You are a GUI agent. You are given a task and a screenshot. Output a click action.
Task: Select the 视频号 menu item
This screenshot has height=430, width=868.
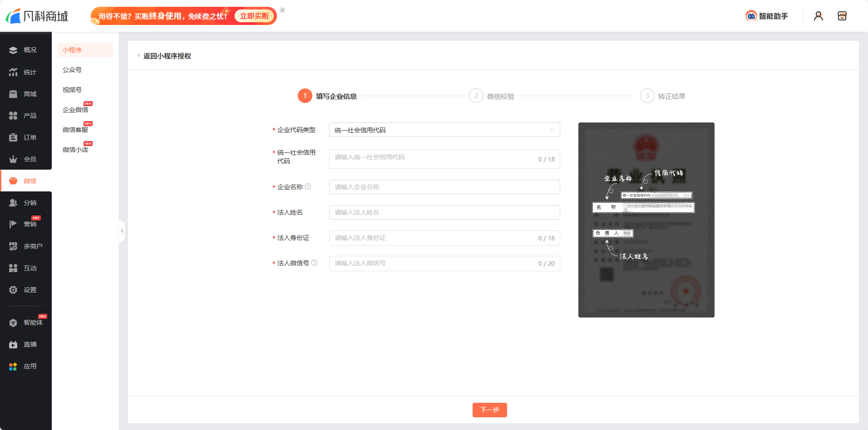[71, 89]
